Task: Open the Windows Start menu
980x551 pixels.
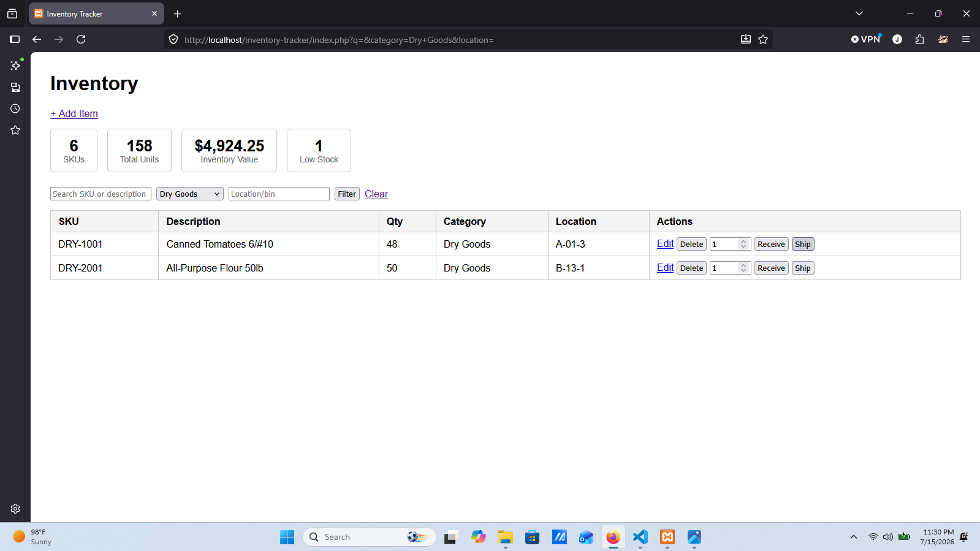Action: tap(287, 537)
